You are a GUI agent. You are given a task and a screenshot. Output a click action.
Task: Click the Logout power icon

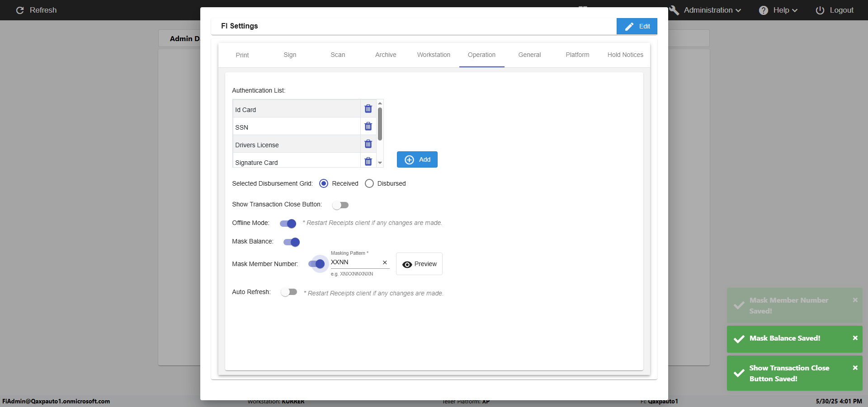tap(820, 10)
